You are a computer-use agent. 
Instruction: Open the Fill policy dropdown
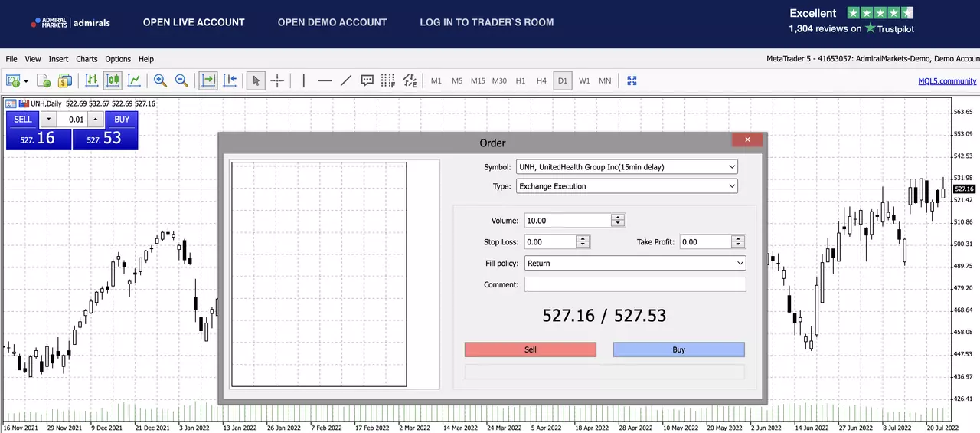[635, 263]
